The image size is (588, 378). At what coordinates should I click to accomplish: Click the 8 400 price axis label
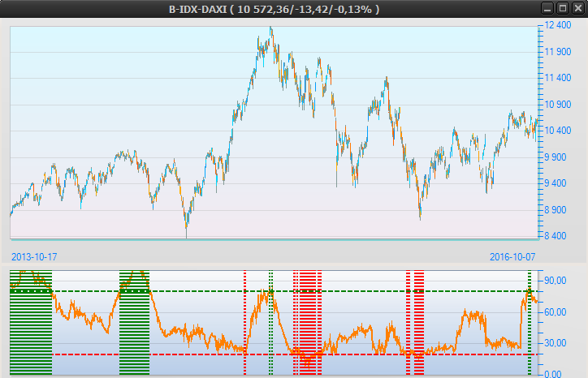(x=556, y=236)
